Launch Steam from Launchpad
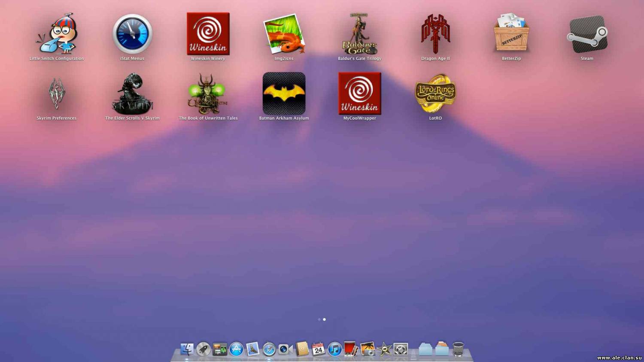 click(x=587, y=34)
